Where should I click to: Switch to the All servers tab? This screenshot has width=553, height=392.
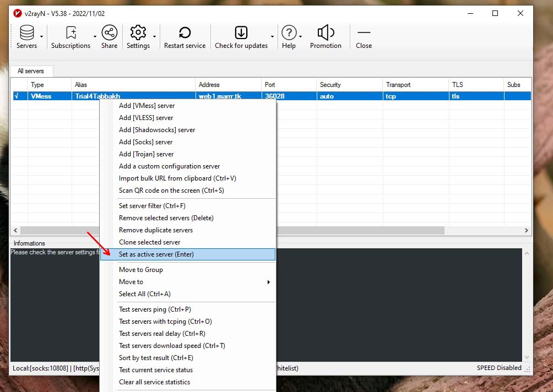[31, 71]
